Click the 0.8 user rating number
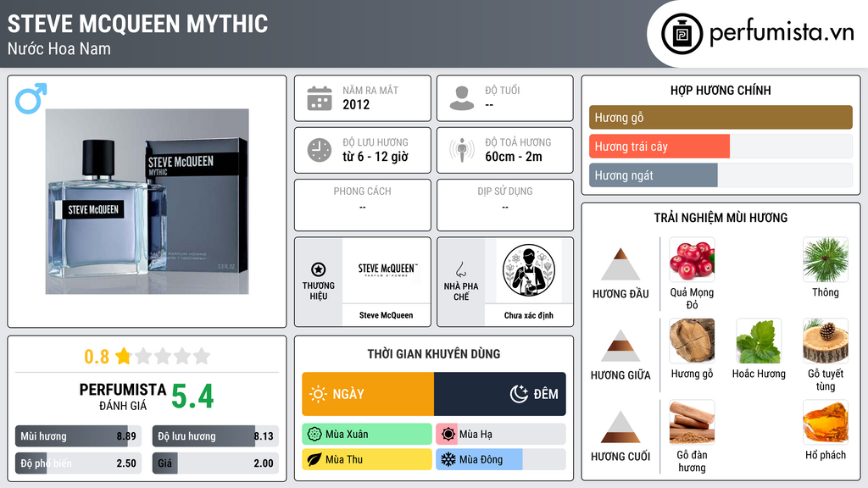 [x=97, y=357]
